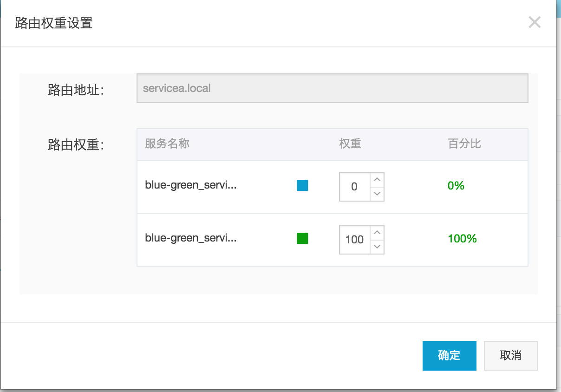561x392 pixels.
Task: Click the weight input showing 100
Action: click(355, 240)
